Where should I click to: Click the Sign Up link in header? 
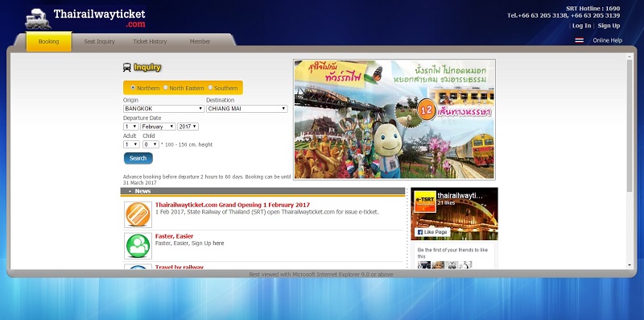point(609,26)
